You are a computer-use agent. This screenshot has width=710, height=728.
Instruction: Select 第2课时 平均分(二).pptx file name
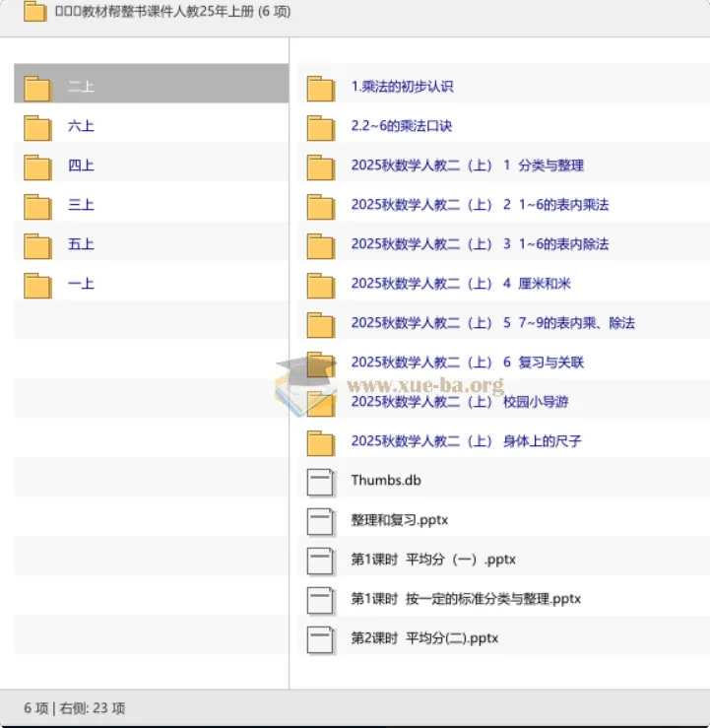(x=424, y=638)
